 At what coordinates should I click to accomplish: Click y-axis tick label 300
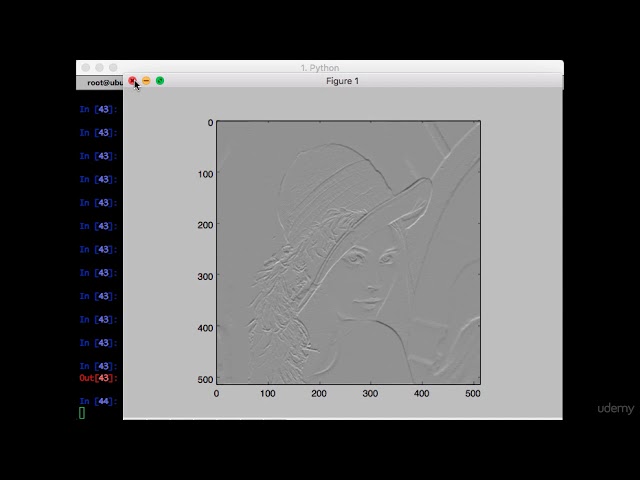point(205,277)
